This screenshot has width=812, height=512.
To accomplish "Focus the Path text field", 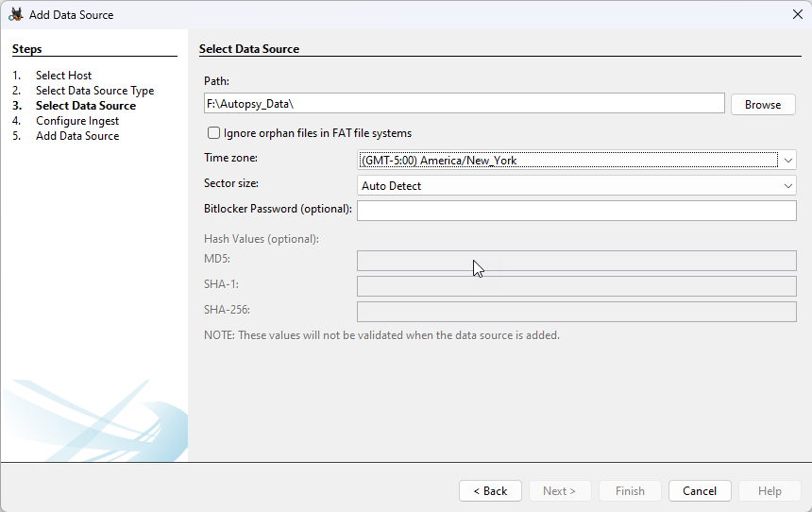I will pos(464,104).
